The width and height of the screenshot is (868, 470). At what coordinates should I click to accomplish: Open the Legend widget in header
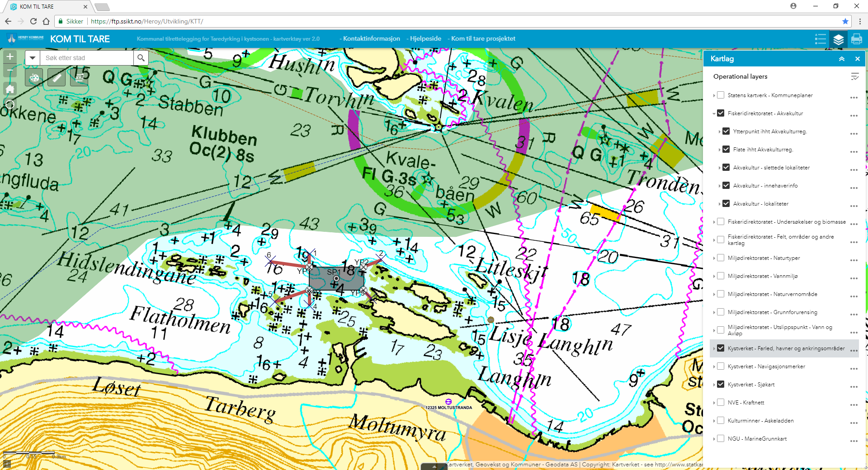(x=821, y=39)
